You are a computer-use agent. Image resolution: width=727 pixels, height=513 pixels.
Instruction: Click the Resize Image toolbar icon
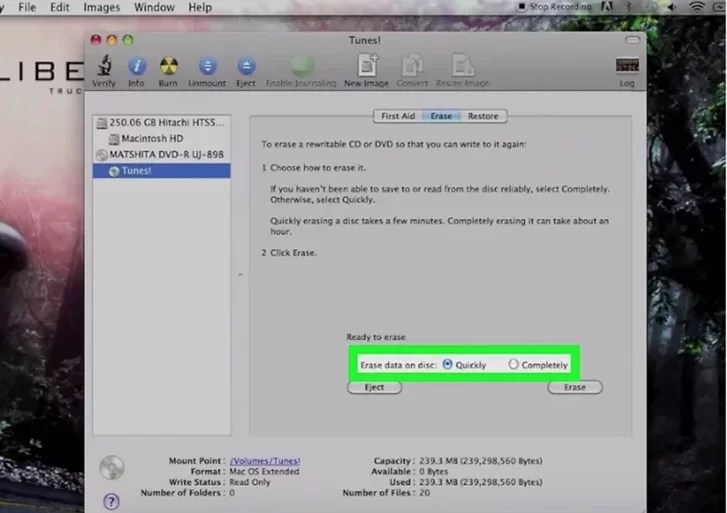point(463,65)
